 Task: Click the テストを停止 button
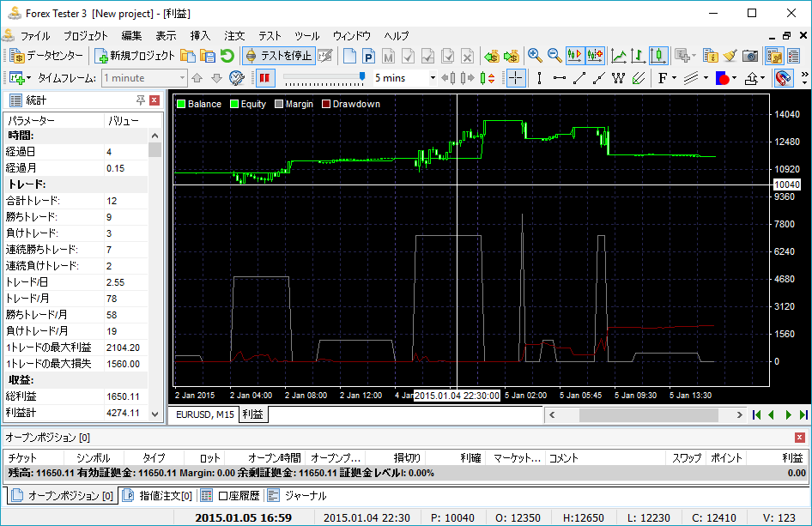pyautogui.click(x=278, y=56)
